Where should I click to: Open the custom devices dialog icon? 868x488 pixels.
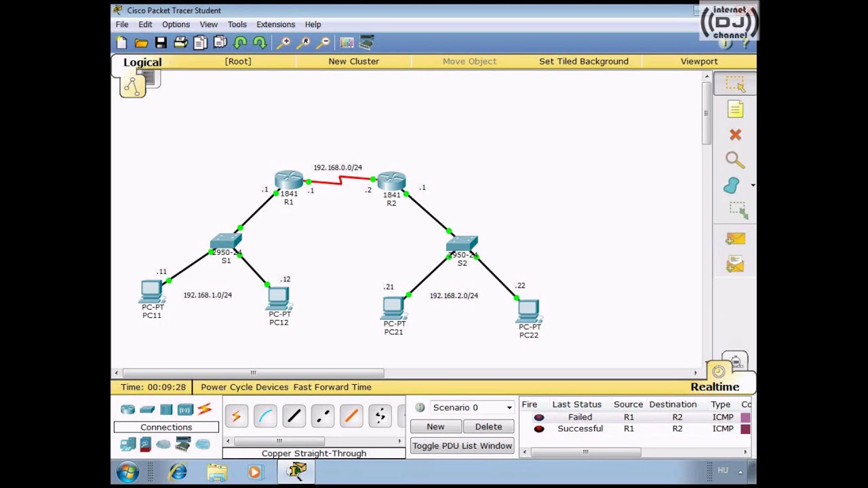coord(366,43)
